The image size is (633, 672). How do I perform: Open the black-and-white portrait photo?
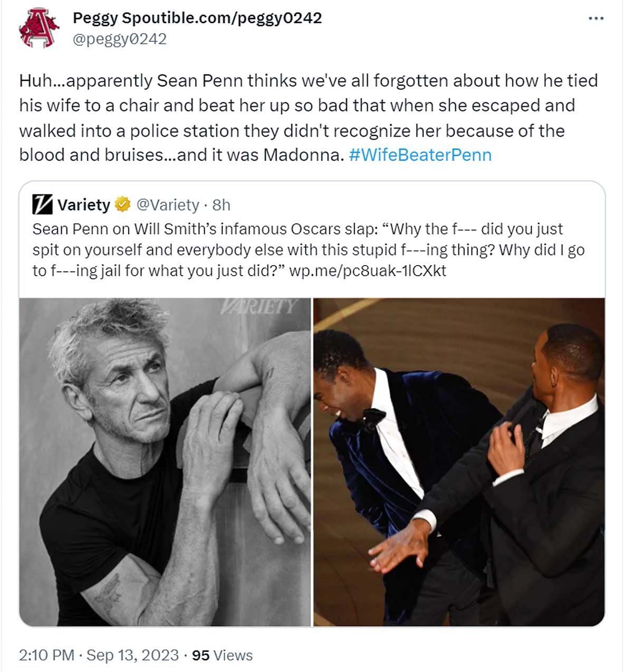[165, 462]
